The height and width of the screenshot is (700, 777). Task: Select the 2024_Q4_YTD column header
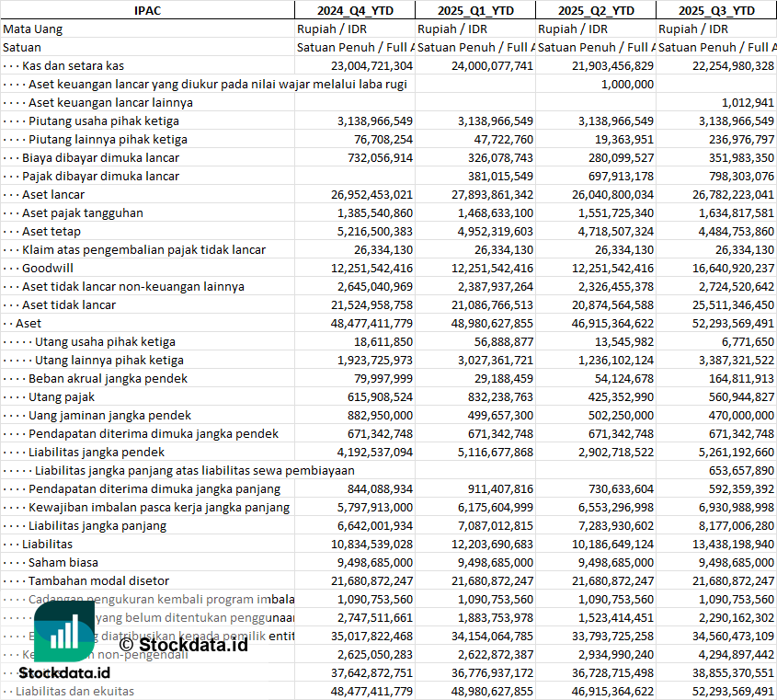pos(354,10)
